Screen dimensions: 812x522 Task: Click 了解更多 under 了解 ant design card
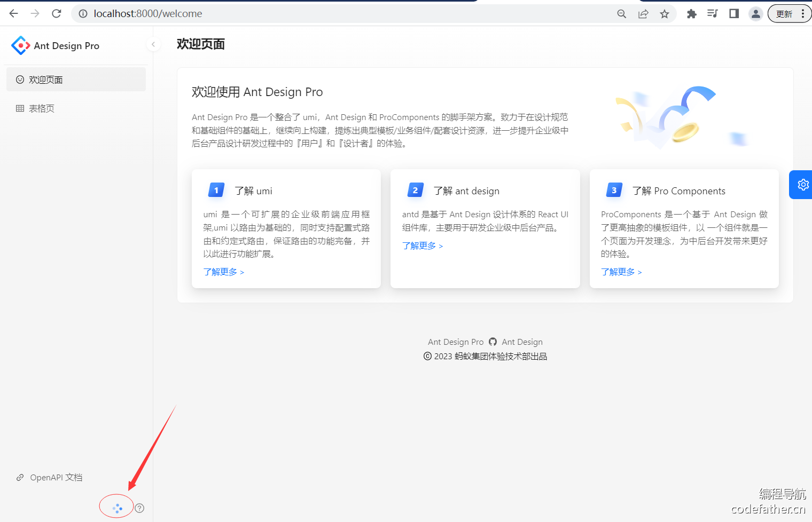tap(423, 246)
